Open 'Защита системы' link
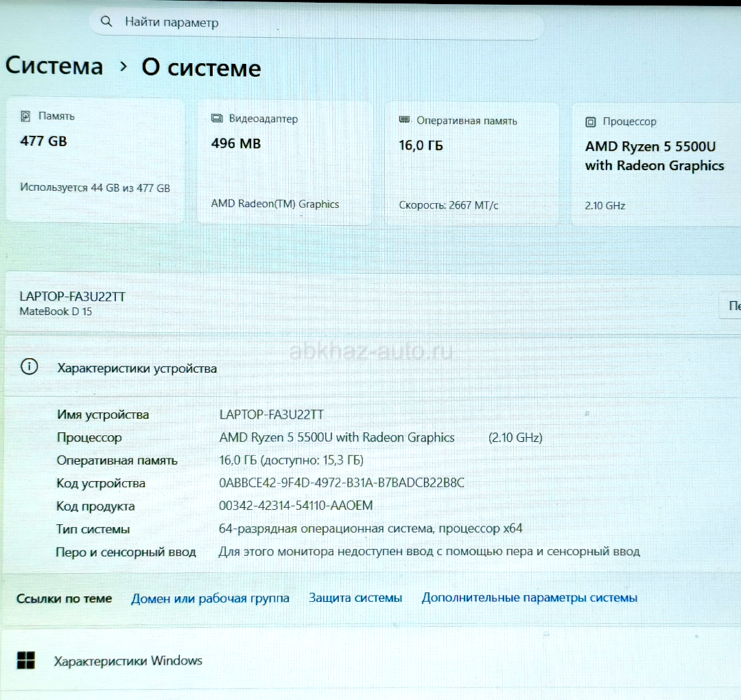 tap(355, 598)
